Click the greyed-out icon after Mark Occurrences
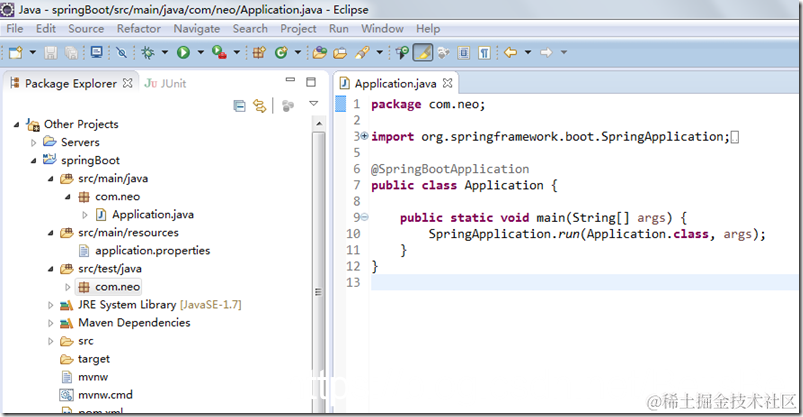 443,52
